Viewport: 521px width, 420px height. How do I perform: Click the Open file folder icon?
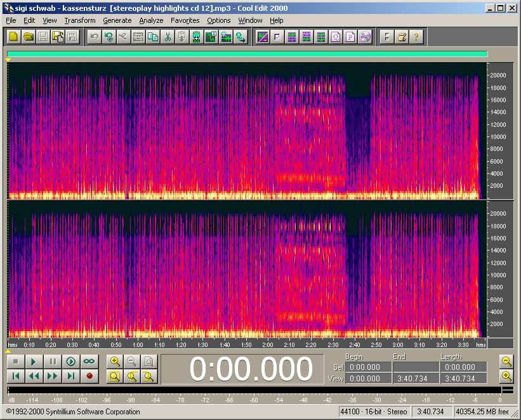(x=28, y=37)
